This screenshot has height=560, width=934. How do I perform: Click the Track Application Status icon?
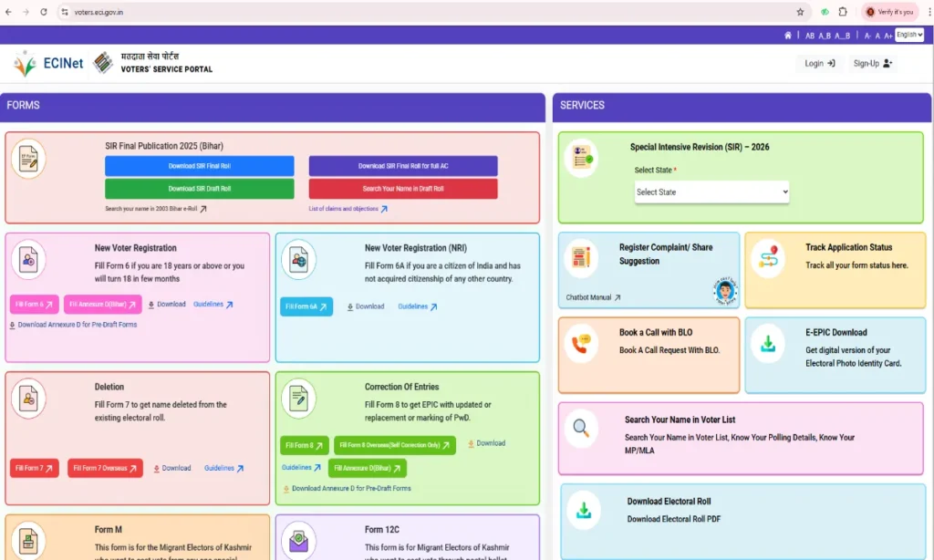coord(768,258)
